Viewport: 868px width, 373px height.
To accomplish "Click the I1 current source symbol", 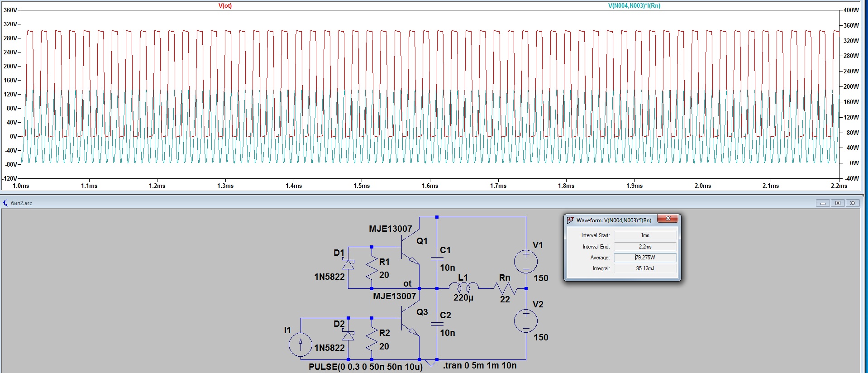I will tap(300, 344).
